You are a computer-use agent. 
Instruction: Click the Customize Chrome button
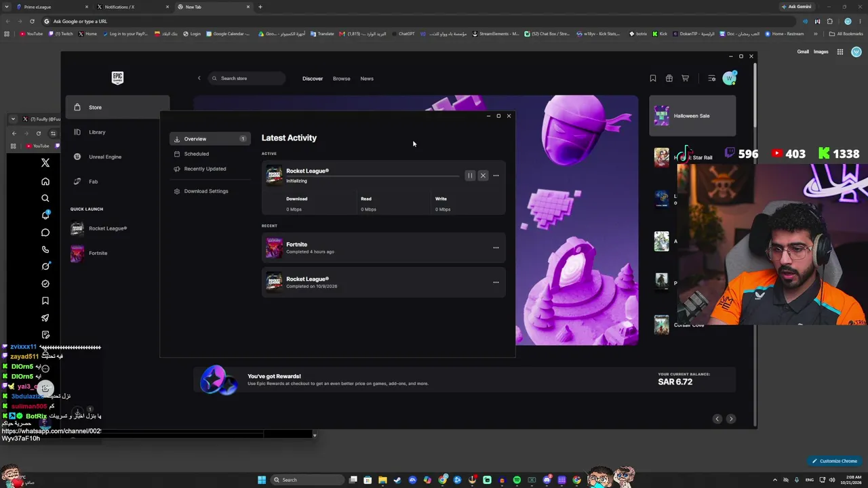coord(835,461)
